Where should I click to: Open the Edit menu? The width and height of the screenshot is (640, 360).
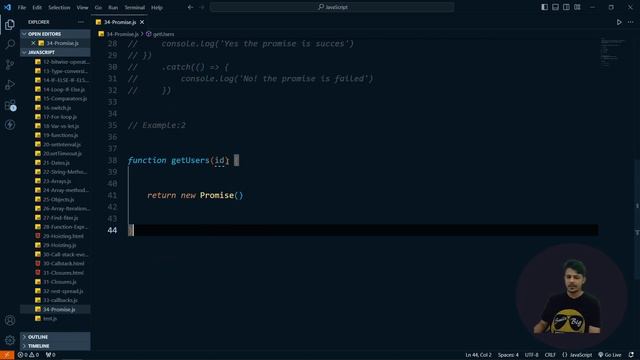(37, 7)
